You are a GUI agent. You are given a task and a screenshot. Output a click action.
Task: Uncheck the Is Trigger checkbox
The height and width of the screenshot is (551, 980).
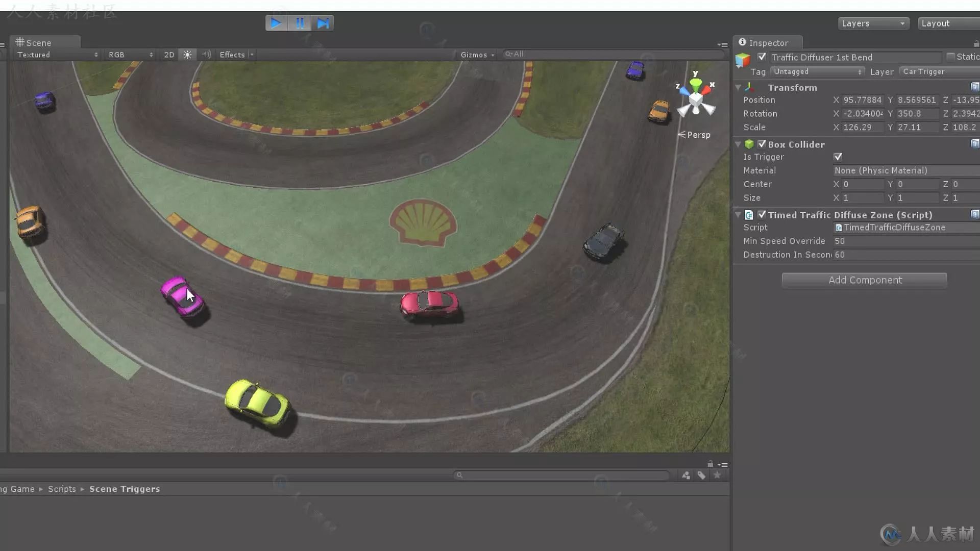(x=838, y=157)
